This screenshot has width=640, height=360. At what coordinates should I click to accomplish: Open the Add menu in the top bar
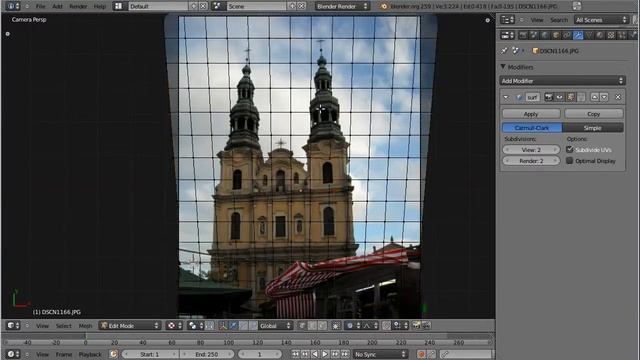pos(57,6)
